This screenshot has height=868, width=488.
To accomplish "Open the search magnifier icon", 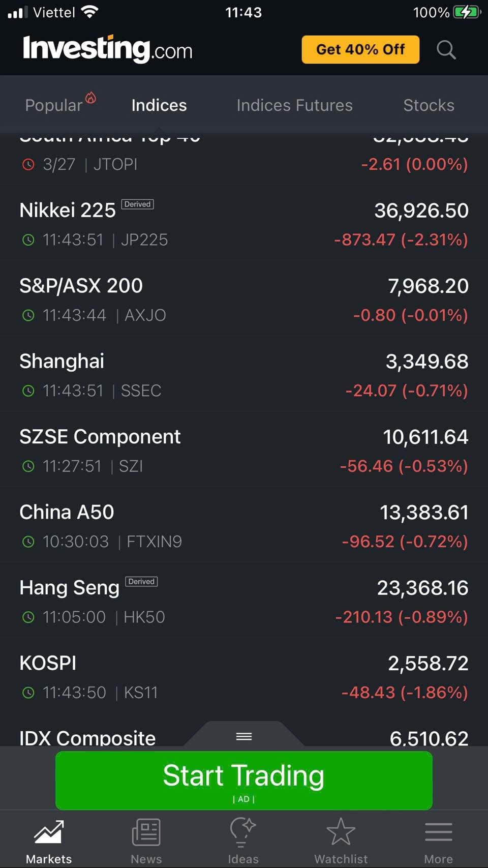I will (x=446, y=50).
